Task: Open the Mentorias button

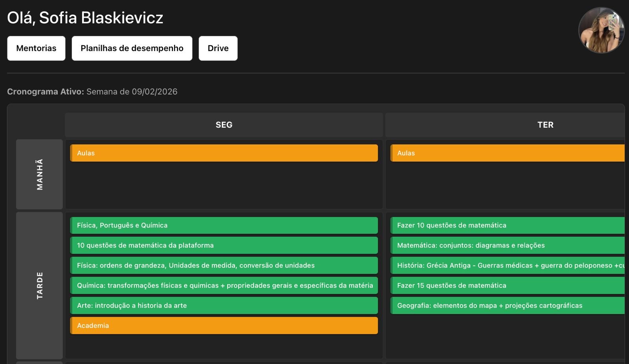Action: (x=36, y=48)
